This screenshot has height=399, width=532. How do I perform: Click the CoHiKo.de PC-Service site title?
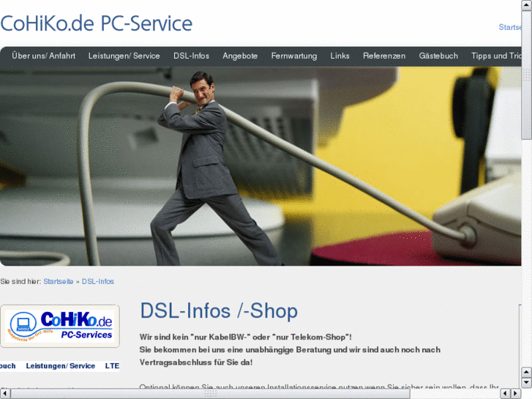pyautogui.click(x=97, y=23)
